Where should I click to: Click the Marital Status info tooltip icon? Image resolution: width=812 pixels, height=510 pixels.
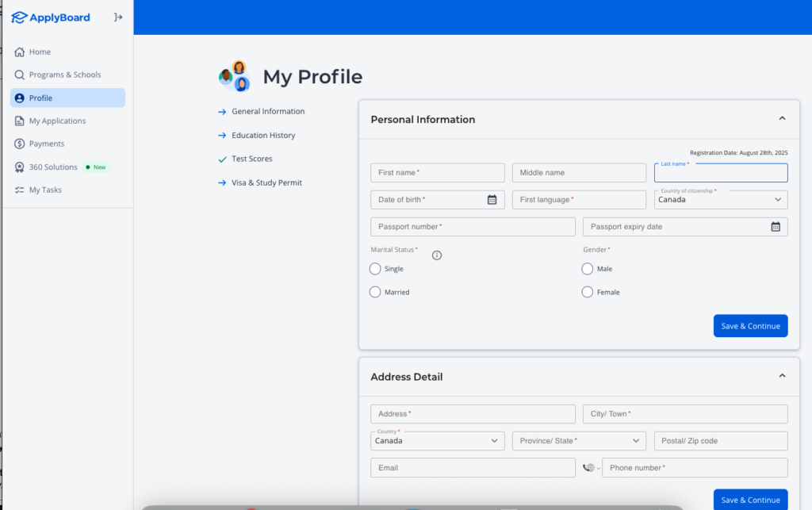coord(436,255)
